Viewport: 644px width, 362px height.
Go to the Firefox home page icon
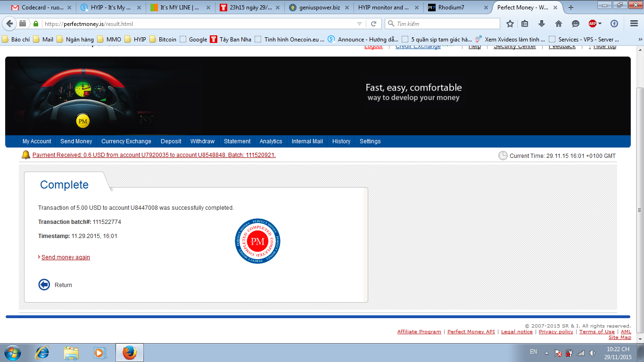pyautogui.click(x=559, y=24)
